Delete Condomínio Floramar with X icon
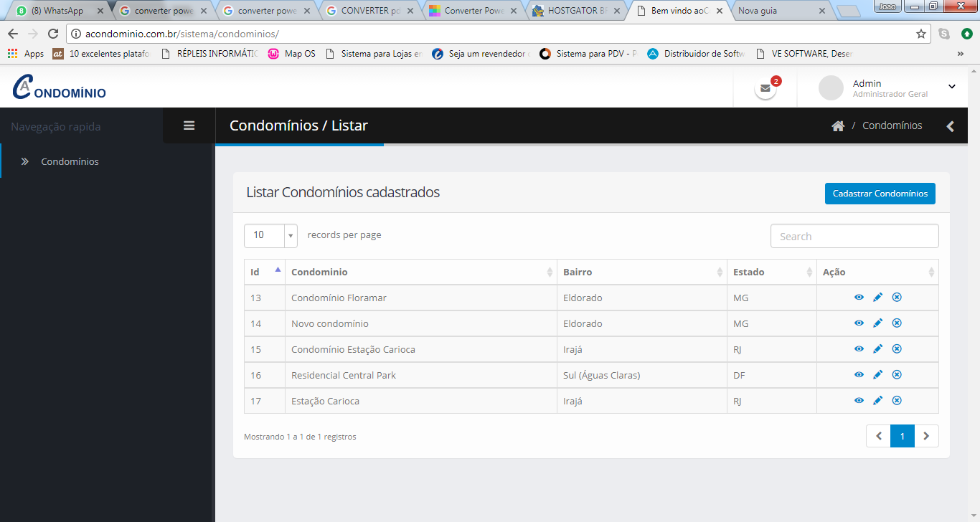Image resolution: width=980 pixels, height=522 pixels. click(x=897, y=298)
